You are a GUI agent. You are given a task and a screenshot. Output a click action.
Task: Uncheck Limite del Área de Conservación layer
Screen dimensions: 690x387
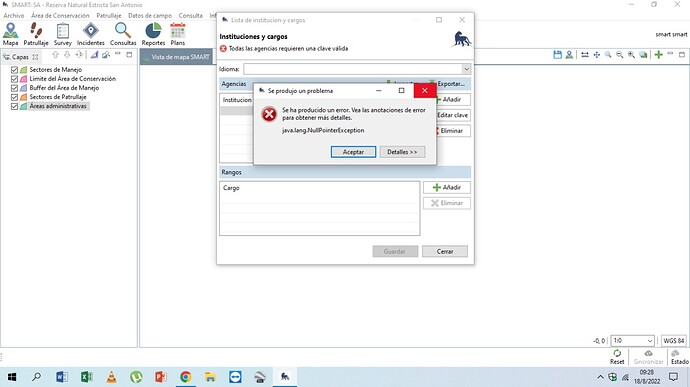(14, 79)
